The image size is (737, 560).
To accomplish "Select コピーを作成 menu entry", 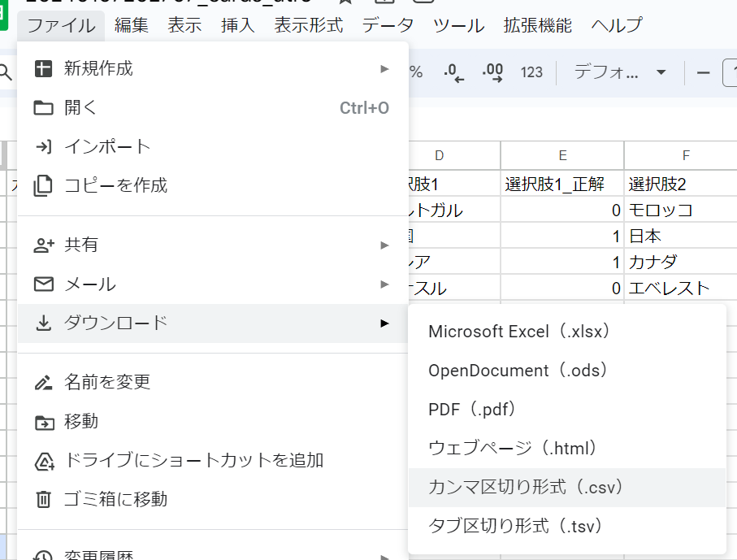I will coord(213,186).
